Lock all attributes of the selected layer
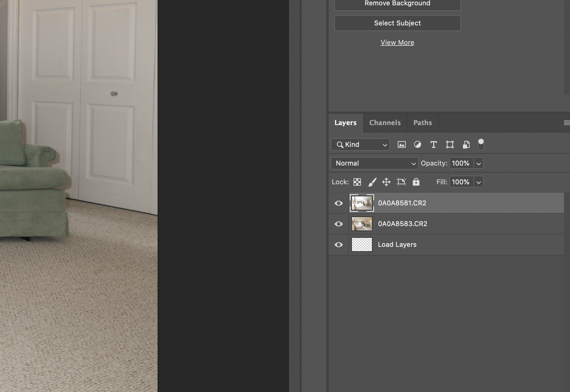 point(416,182)
